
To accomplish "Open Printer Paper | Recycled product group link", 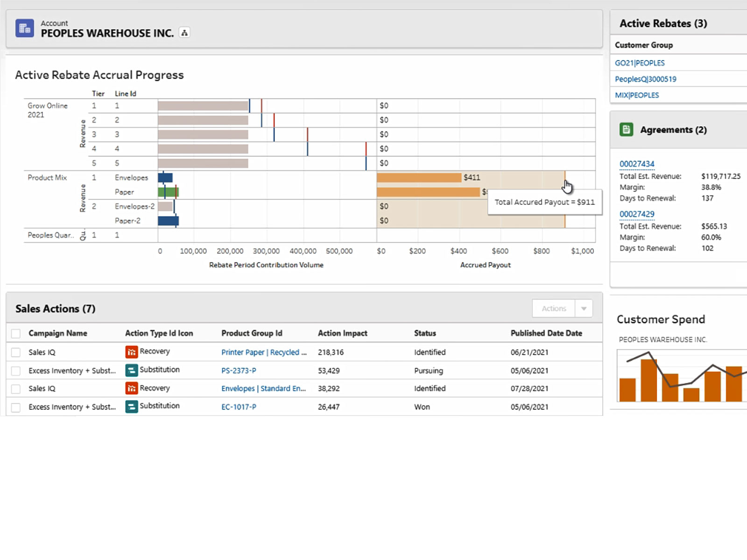I will 264,352.
